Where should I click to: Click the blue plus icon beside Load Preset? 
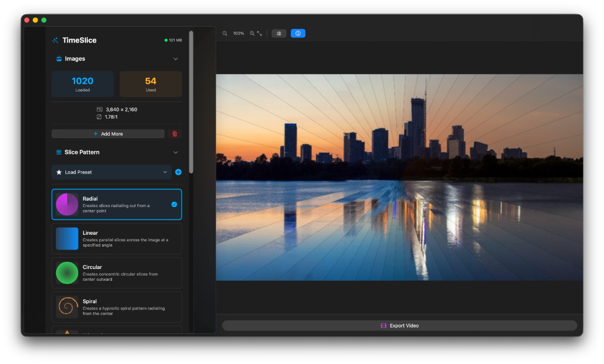178,172
